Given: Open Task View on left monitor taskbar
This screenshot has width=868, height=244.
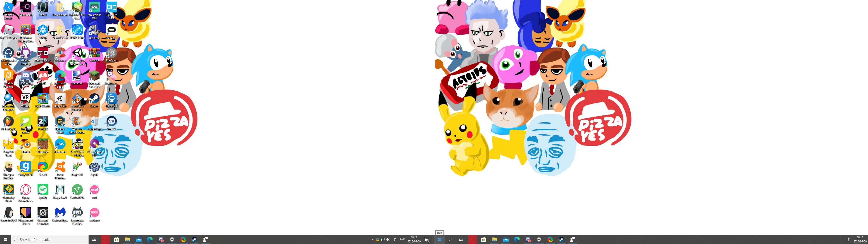Looking at the screenshot, I should [x=94, y=240].
